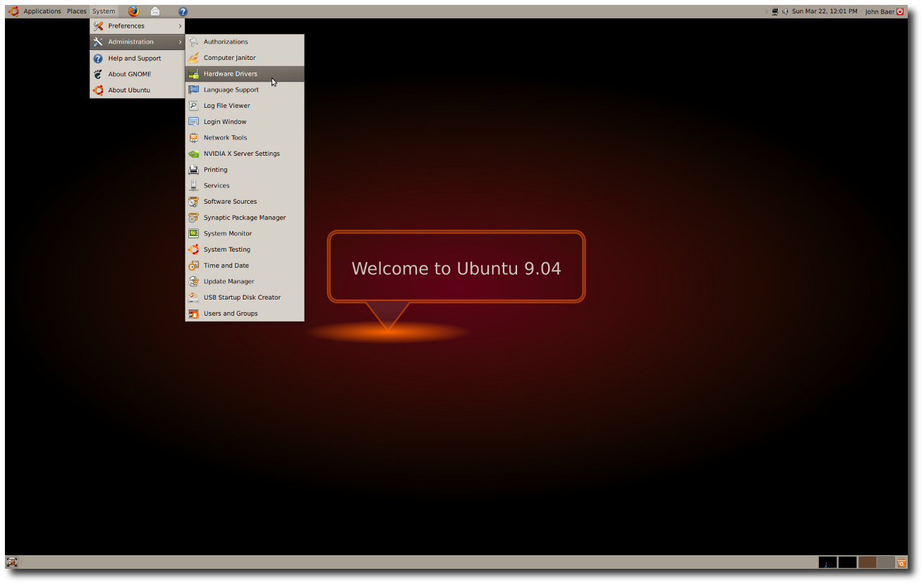924x585 pixels.
Task: Launch Computer Janitor via its broom icon
Action: pyautogui.click(x=193, y=58)
